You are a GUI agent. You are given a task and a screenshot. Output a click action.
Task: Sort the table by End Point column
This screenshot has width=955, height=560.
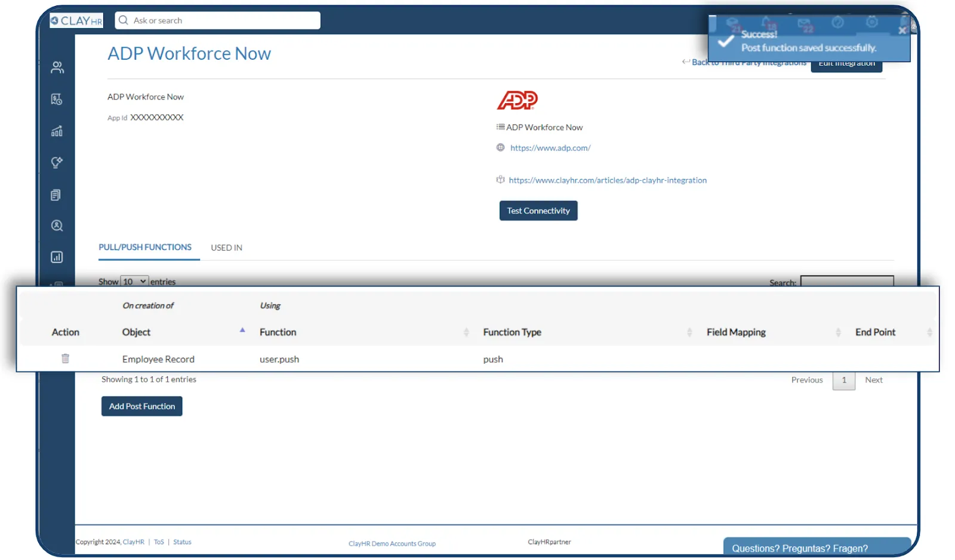click(893, 332)
